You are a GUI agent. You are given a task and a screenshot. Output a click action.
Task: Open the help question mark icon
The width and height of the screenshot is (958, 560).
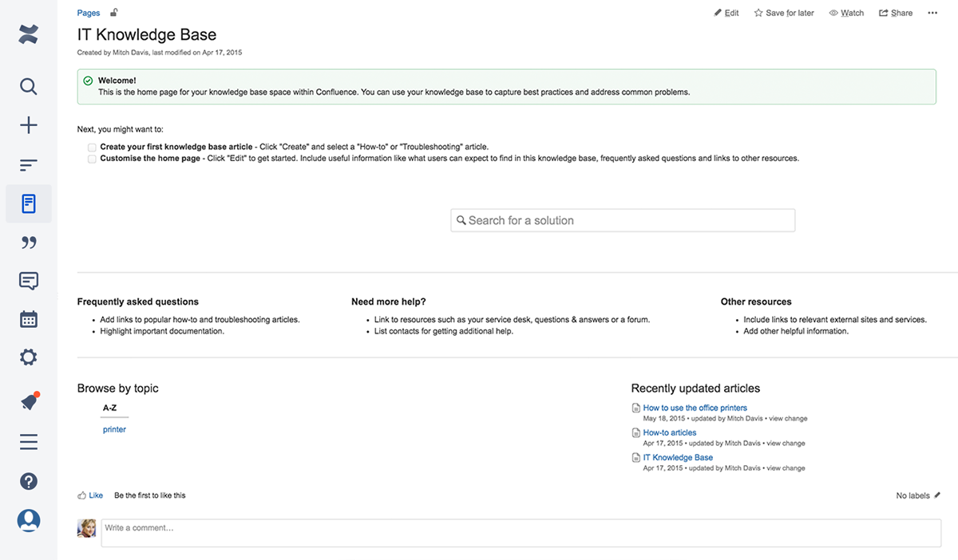29,481
